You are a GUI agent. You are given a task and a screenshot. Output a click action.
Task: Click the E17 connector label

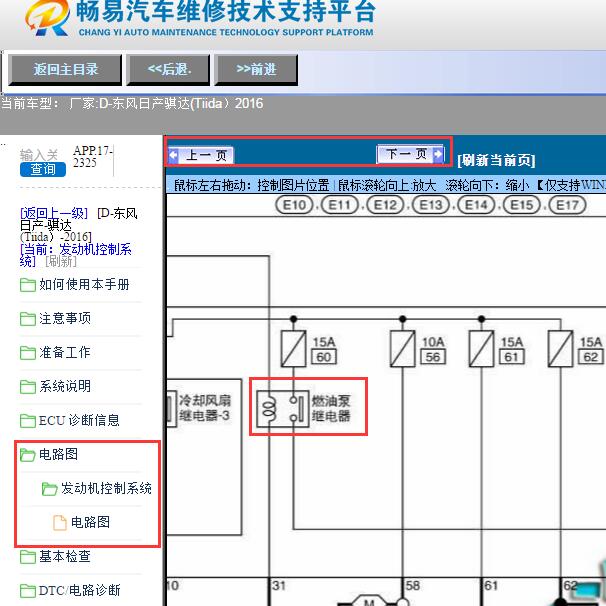(x=567, y=205)
